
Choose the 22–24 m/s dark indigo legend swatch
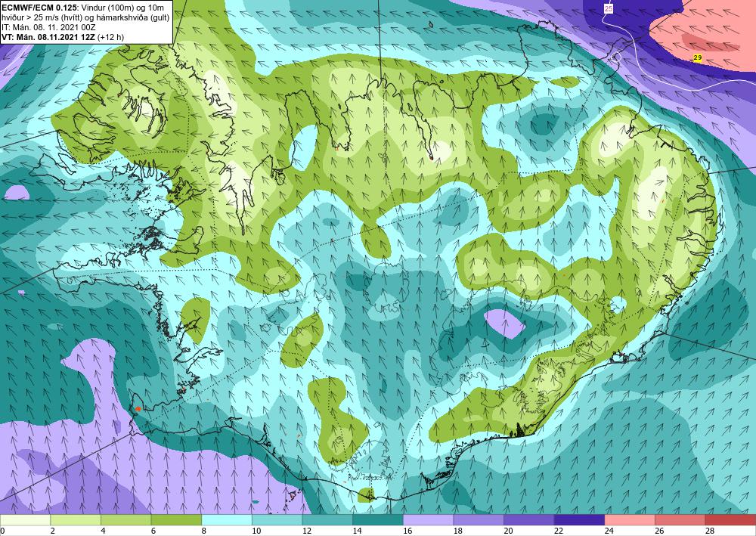pos(579,520)
